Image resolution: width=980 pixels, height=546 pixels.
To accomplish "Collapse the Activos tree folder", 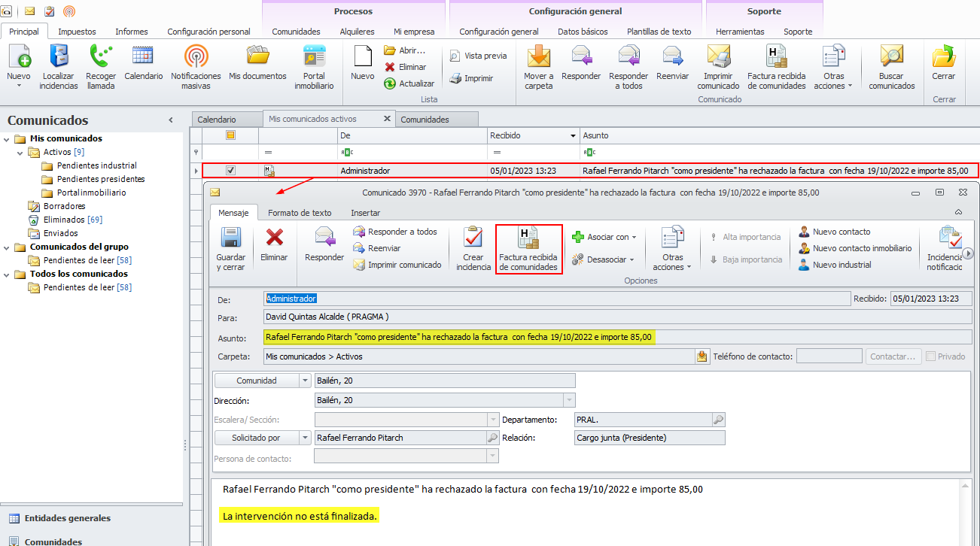I will (x=20, y=152).
